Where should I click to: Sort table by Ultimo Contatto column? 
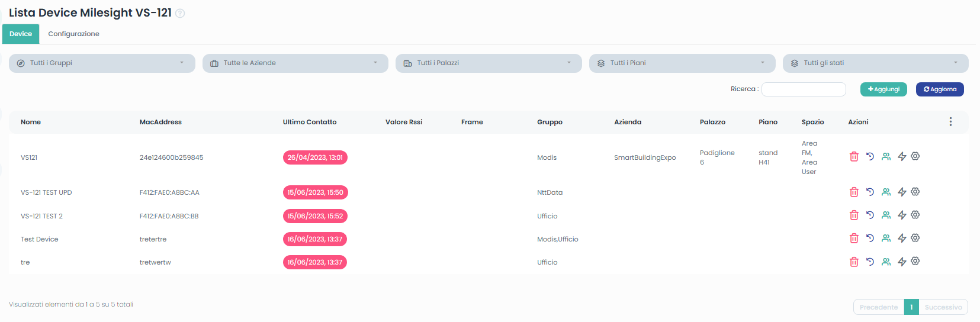pos(310,122)
